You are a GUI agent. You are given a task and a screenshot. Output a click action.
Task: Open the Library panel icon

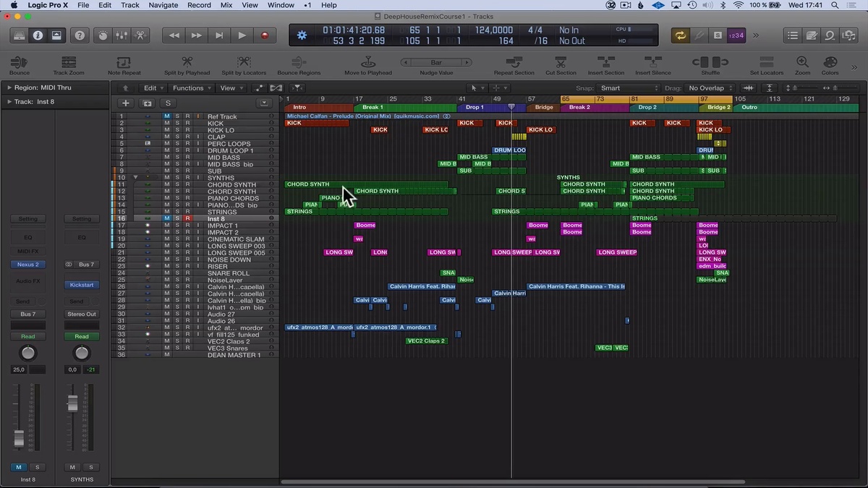point(20,35)
